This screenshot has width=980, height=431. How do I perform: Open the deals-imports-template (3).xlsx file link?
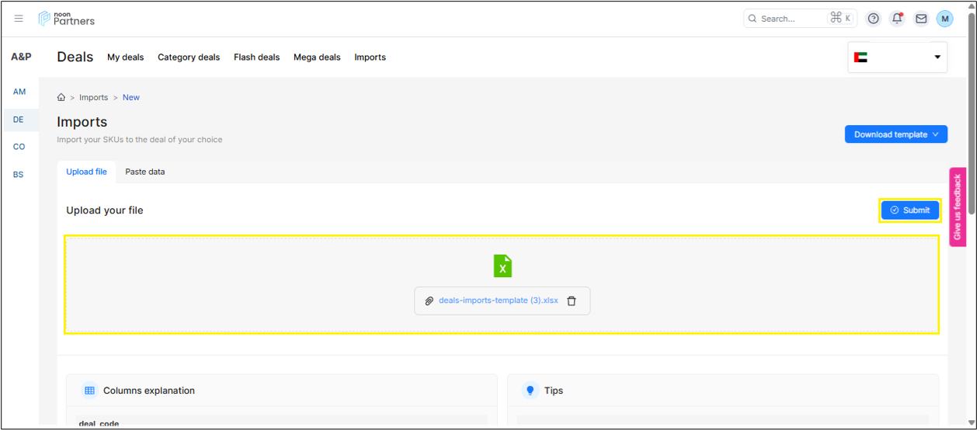tap(498, 301)
